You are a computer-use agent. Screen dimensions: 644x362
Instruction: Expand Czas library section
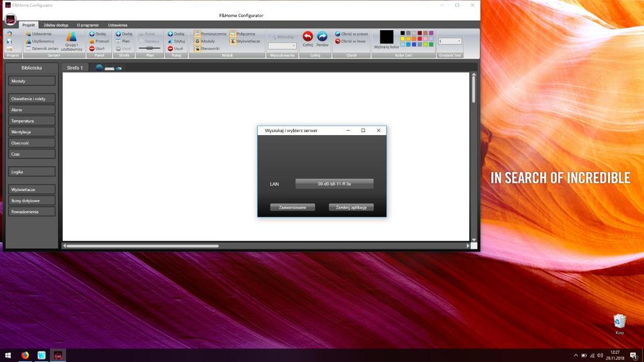(31, 154)
